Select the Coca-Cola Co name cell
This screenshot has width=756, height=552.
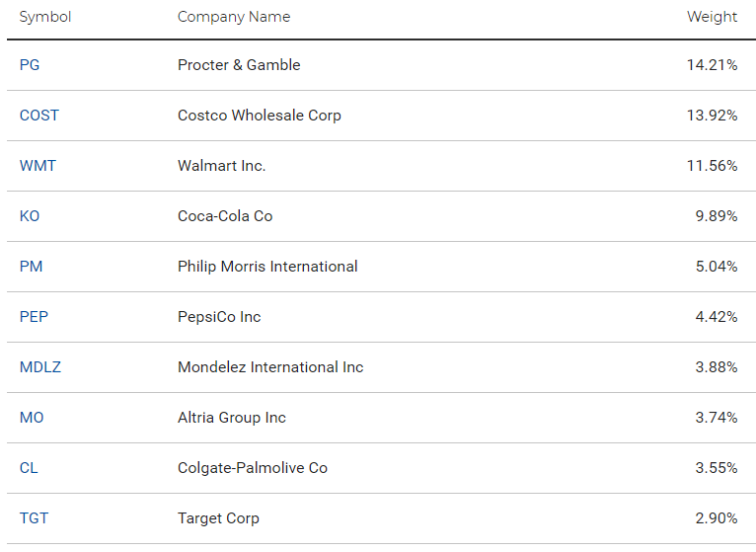[x=225, y=216]
